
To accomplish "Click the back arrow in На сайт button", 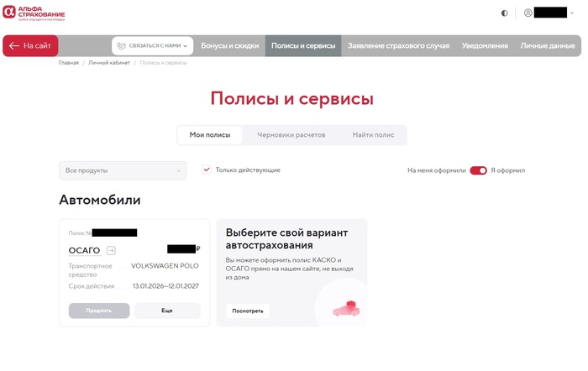I will click(13, 45).
